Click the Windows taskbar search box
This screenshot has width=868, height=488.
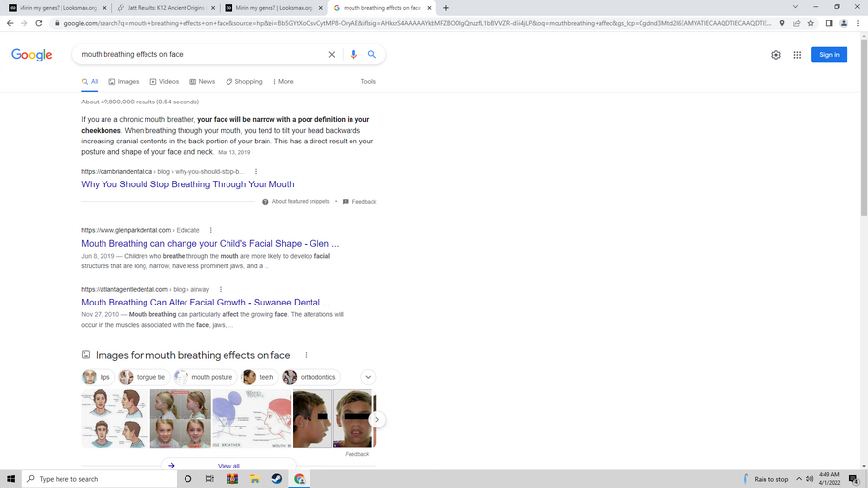[100, 479]
